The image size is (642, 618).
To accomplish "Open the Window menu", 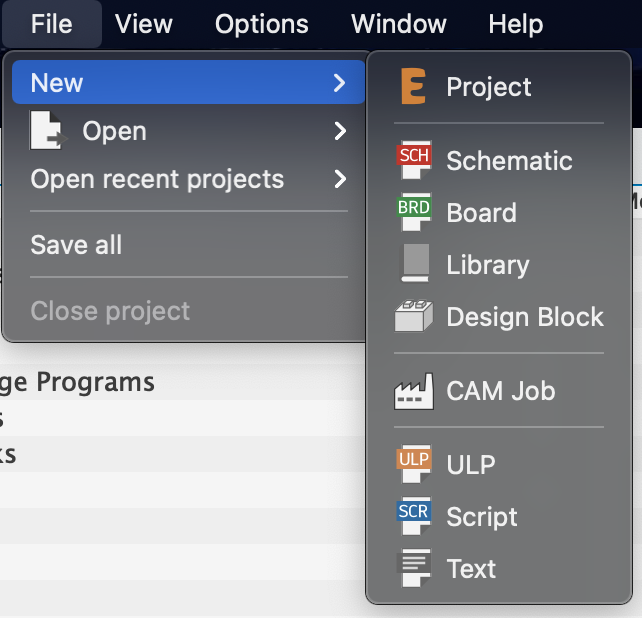I will [x=398, y=24].
